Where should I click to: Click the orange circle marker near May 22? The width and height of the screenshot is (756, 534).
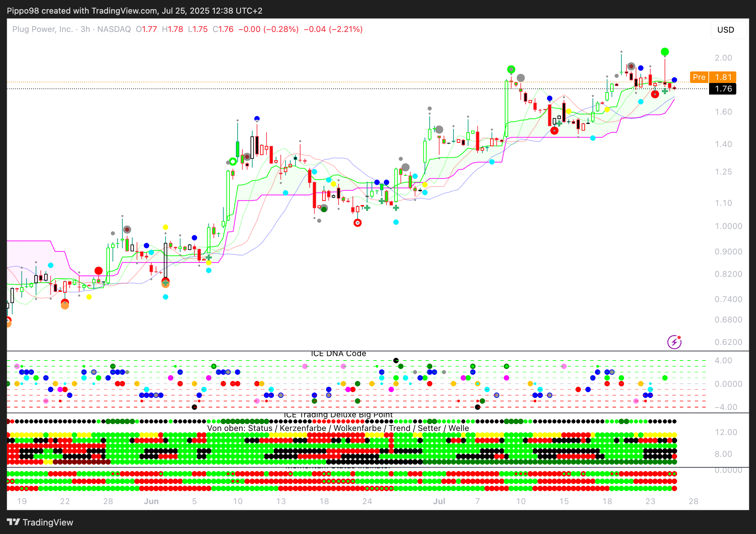(65, 306)
